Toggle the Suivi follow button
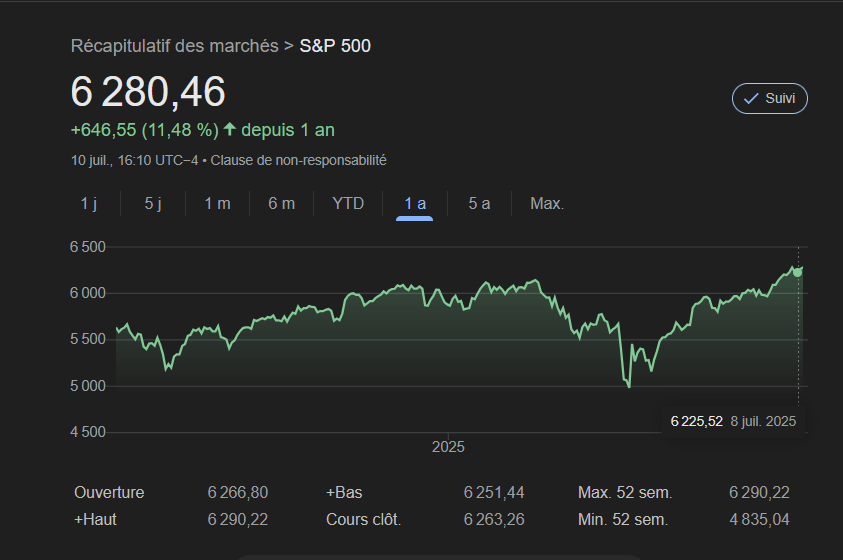Screen dimensions: 843x560 [x=770, y=98]
